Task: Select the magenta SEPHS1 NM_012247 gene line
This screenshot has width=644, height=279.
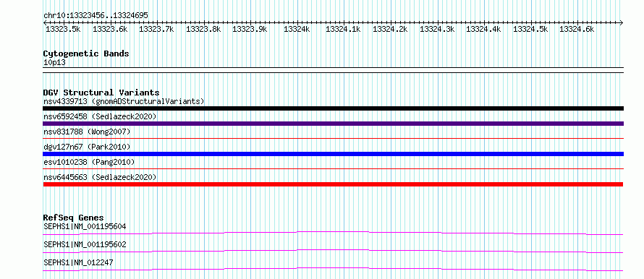Action: [x=333, y=269]
